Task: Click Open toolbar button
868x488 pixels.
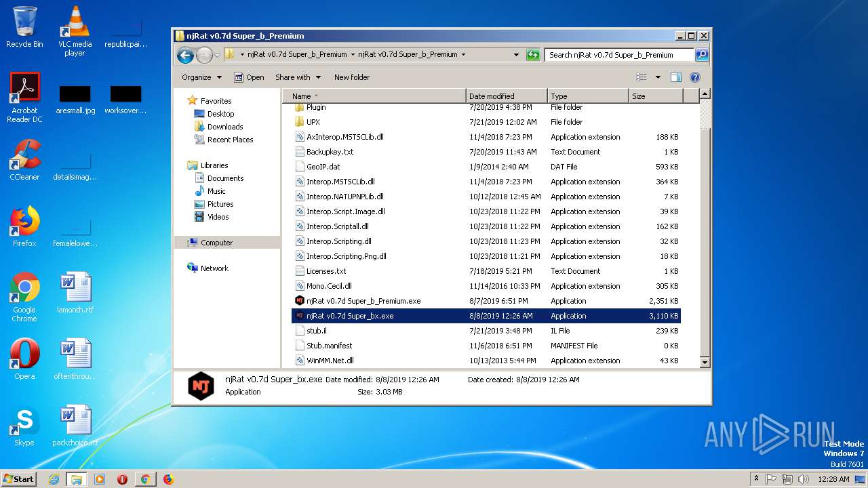Action: [249, 77]
